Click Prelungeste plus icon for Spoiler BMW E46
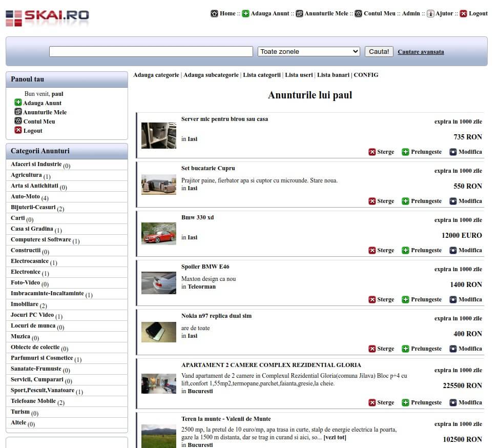Viewport: 499px width, 448px height. pyautogui.click(x=405, y=300)
